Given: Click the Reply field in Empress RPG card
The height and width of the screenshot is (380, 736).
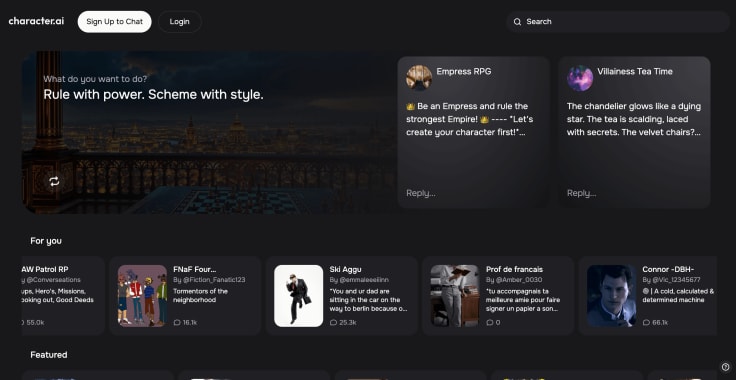Looking at the screenshot, I should pos(421,193).
